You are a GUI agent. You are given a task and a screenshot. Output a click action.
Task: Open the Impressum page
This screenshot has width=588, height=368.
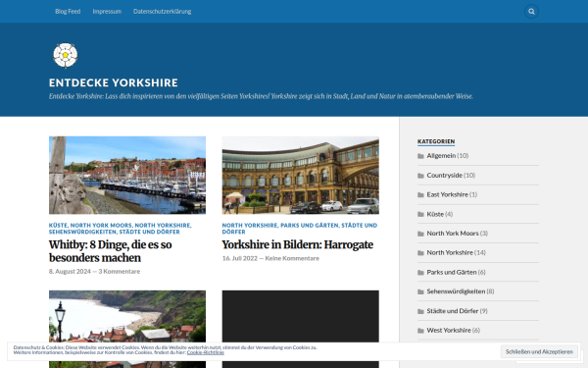pyautogui.click(x=107, y=11)
